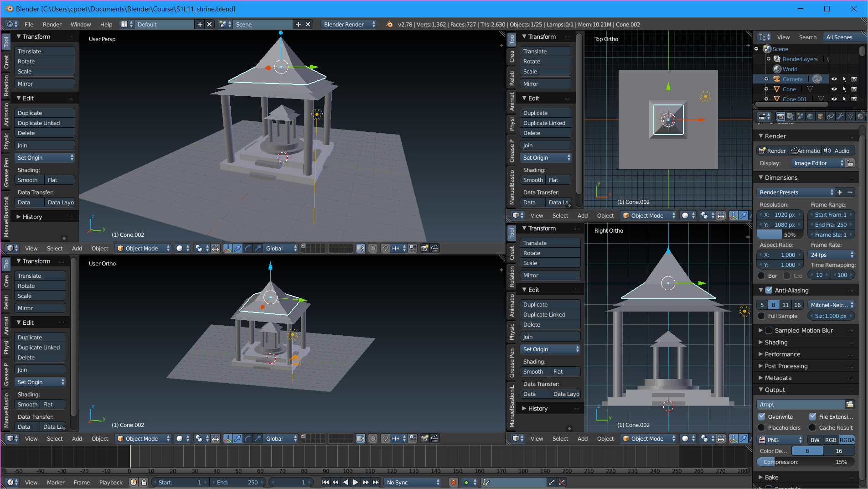The image size is (868, 489).
Task: Open the Render Presets dropdown
Action: (796, 192)
